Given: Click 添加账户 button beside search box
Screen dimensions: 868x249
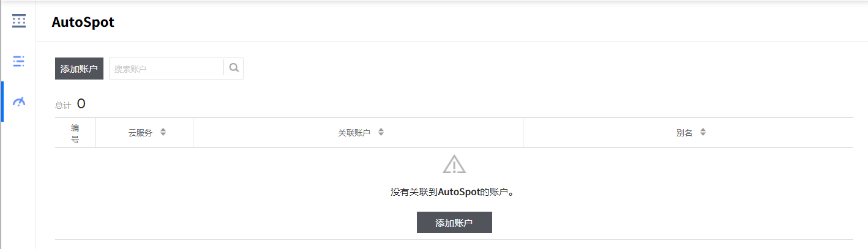Looking at the screenshot, I should coord(79,69).
